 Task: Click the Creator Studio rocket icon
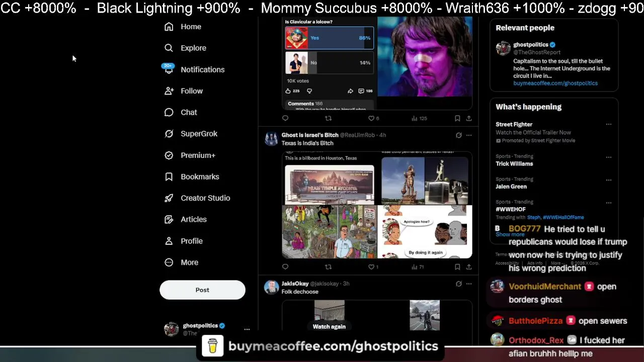pos(169,198)
